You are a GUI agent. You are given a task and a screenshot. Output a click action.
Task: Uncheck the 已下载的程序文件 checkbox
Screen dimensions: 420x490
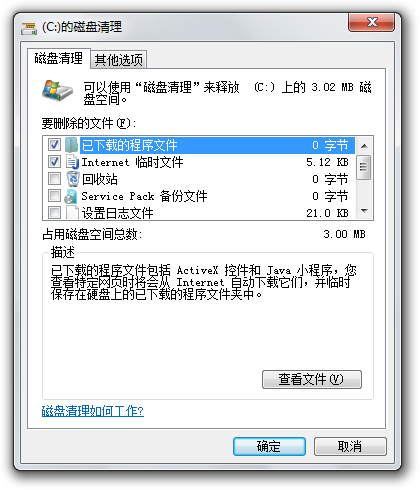54,145
